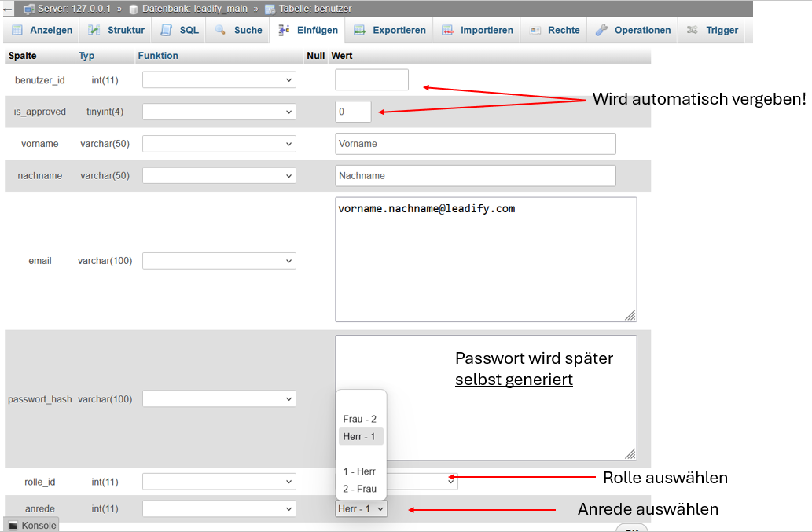Open the Trigger tab

pos(712,30)
